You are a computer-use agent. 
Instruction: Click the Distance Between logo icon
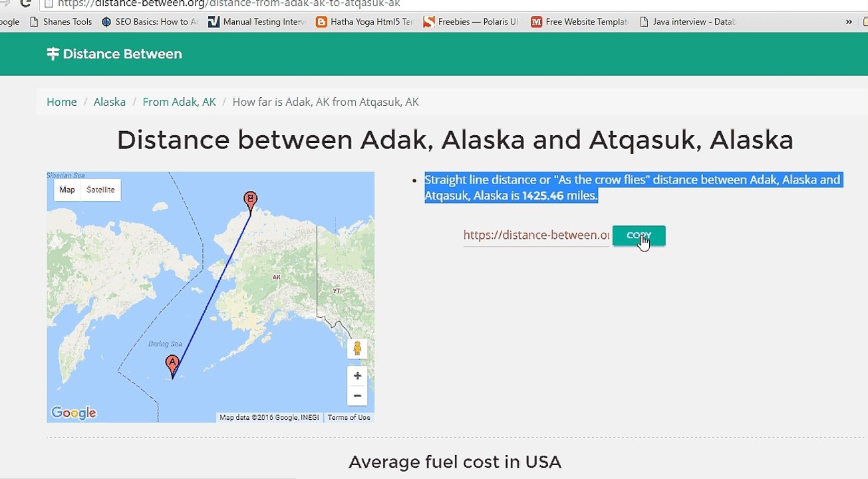pyautogui.click(x=53, y=54)
